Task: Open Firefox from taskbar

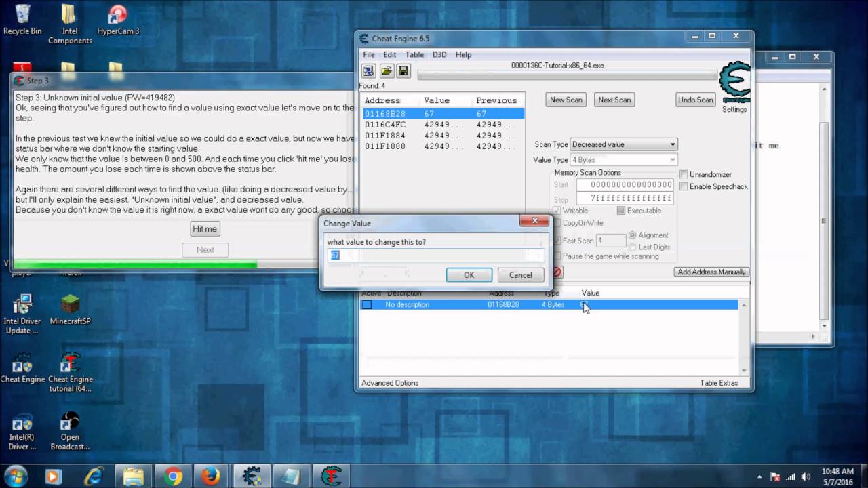Action: 211,476
